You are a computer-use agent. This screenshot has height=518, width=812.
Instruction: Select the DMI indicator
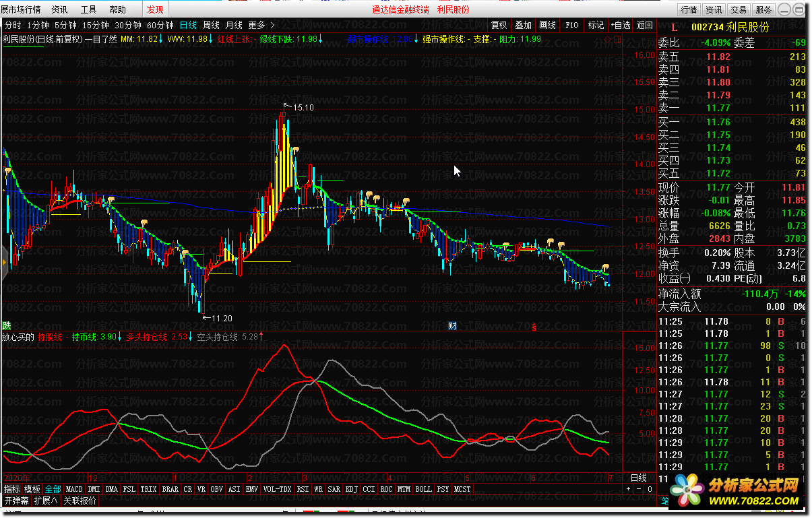[94, 489]
